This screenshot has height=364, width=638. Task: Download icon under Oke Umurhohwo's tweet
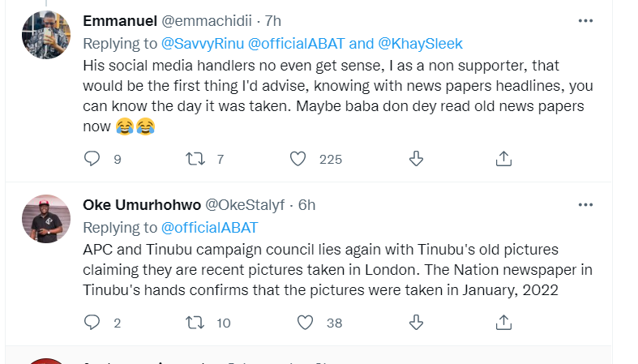pos(416,323)
